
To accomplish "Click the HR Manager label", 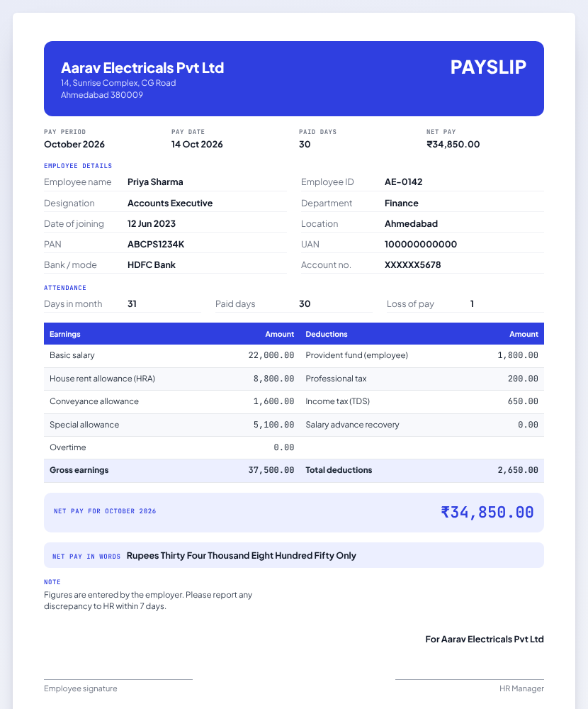I will pyautogui.click(x=521, y=688).
